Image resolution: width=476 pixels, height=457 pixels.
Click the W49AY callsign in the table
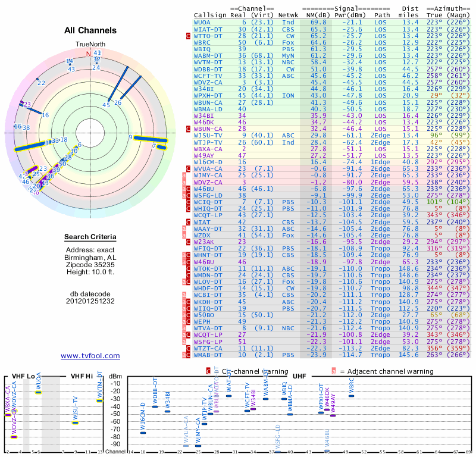click(204, 155)
